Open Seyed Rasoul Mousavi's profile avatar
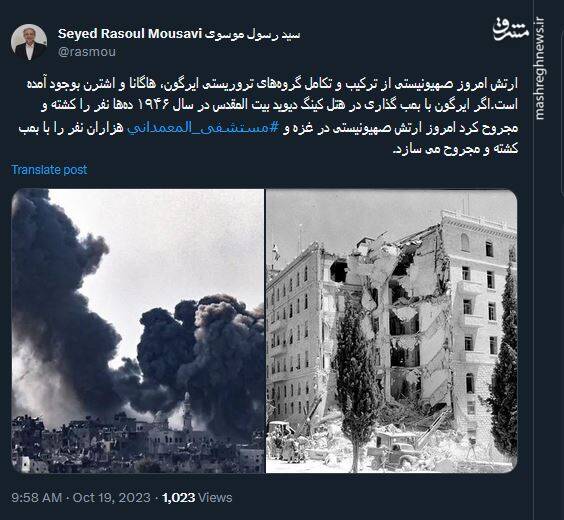 pyautogui.click(x=29, y=42)
